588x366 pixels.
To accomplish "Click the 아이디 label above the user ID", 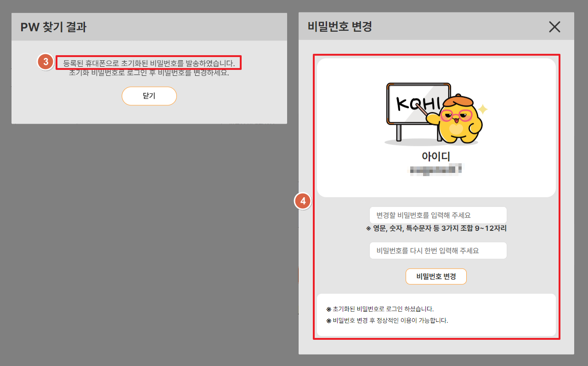I will [x=435, y=156].
